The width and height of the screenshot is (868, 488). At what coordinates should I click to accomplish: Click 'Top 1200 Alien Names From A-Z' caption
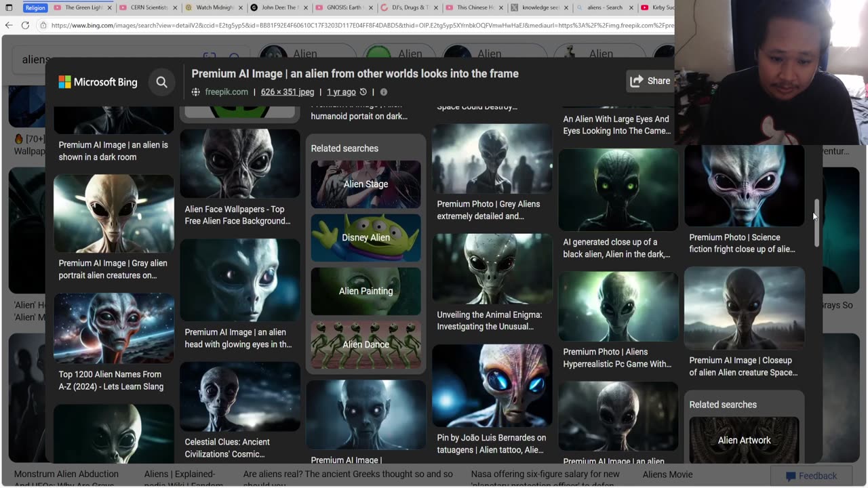[x=111, y=380]
